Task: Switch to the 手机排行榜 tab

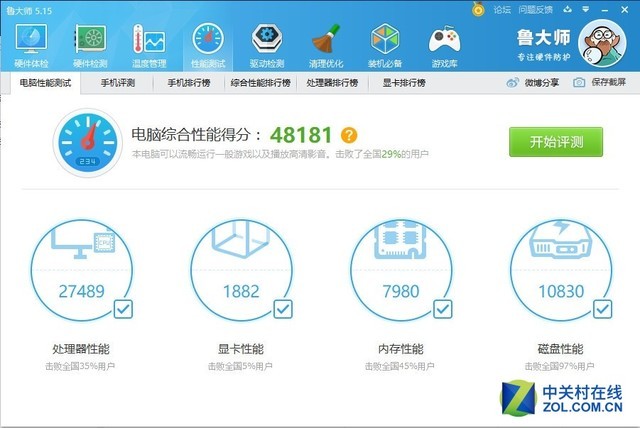Action: tap(189, 83)
